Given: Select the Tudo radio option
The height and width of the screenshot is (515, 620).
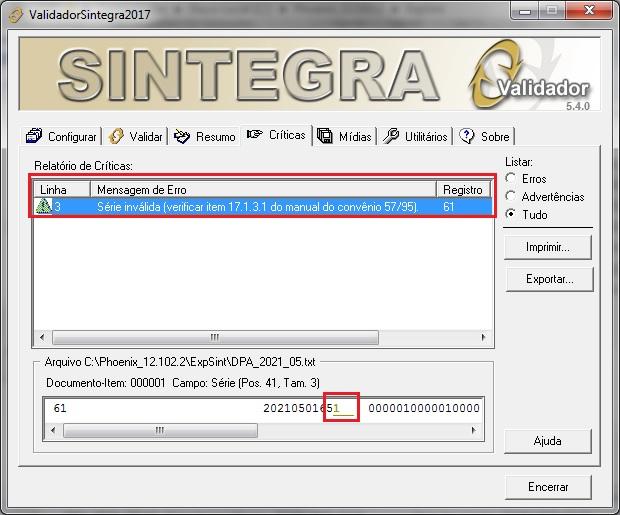Looking at the screenshot, I should tap(511, 214).
